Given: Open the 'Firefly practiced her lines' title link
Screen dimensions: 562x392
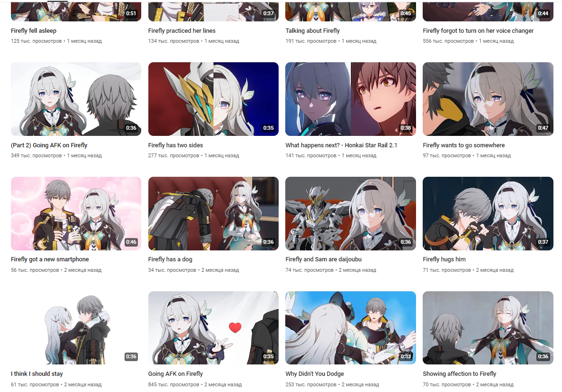Looking at the screenshot, I should pyautogui.click(x=182, y=31).
